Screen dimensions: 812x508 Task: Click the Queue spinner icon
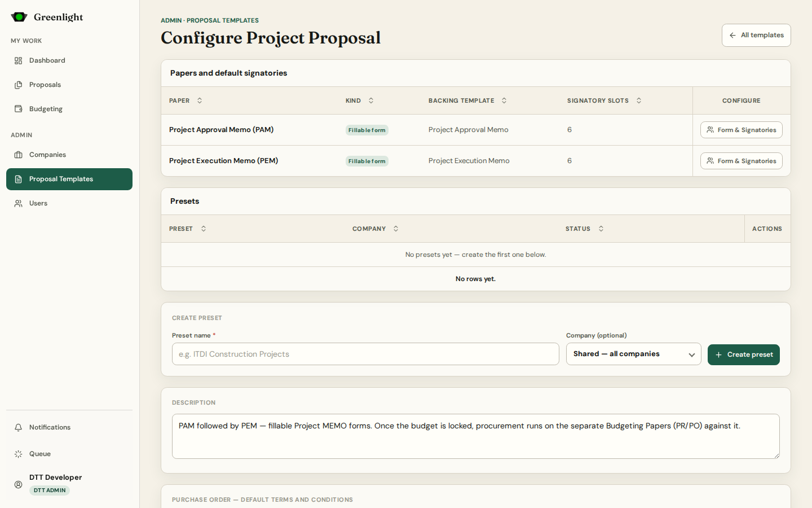(19, 454)
